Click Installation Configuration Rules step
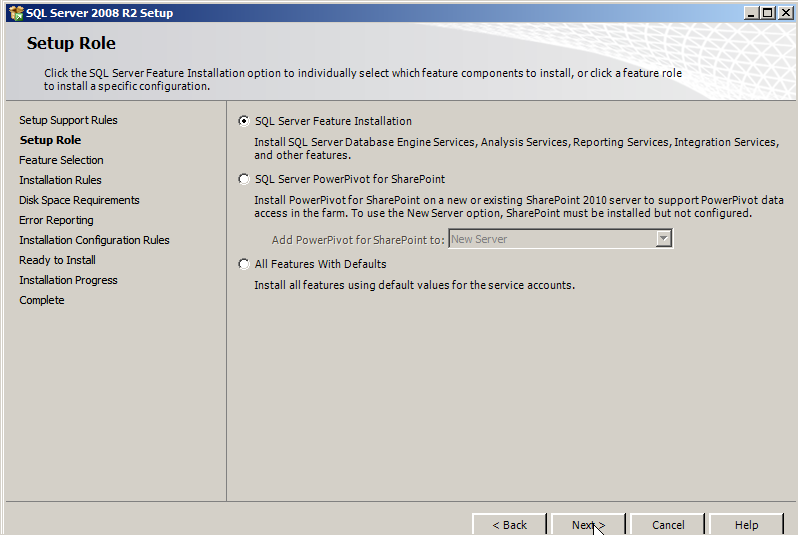 click(94, 240)
